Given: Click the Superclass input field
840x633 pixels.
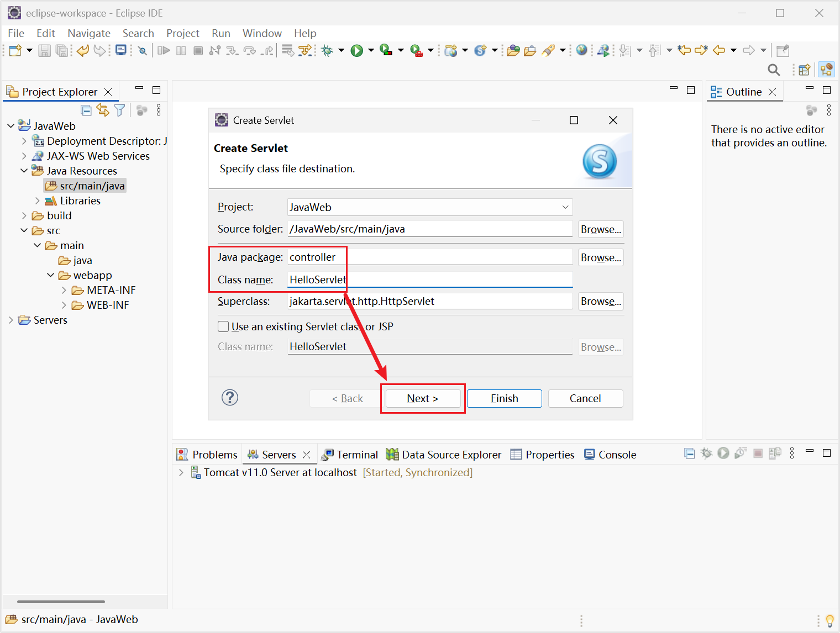Looking at the screenshot, I should [x=430, y=302].
